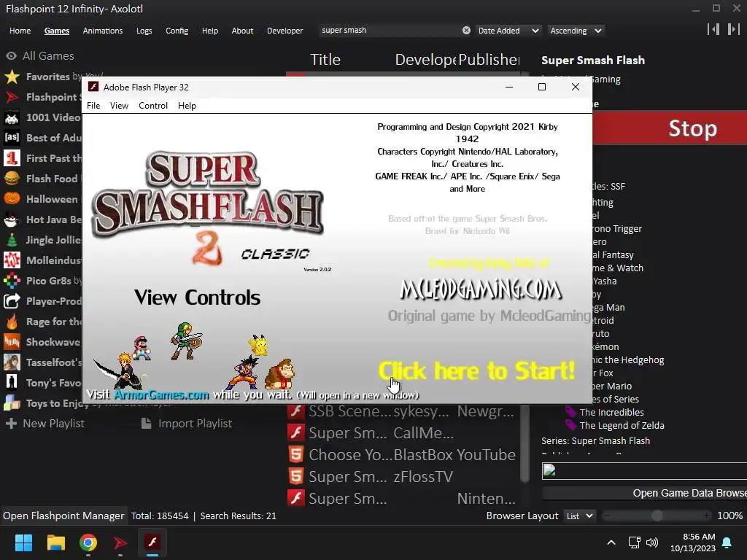Click the Best of Adult Swim [as] icon
This screenshot has height=560, width=747.
(x=12, y=138)
